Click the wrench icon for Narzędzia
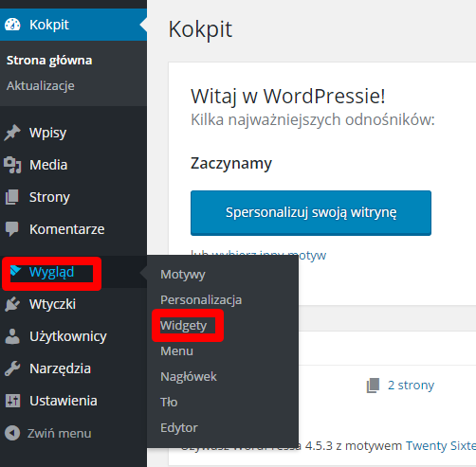The image size is (476, 467). 12,368
